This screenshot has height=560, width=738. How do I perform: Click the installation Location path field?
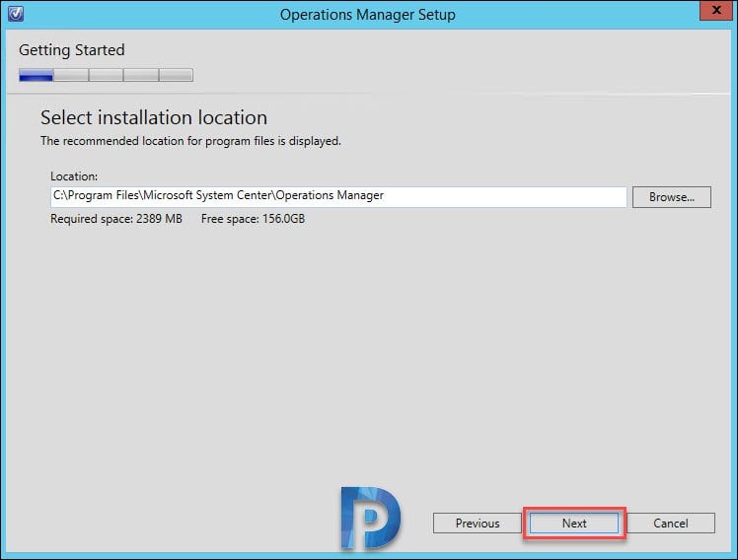(x=338, y=196)
